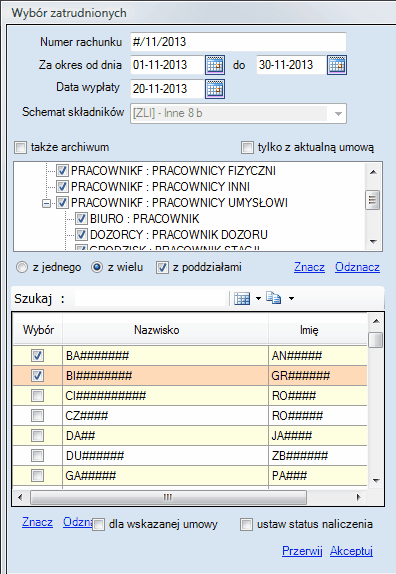This screenshot has width=396, height=574.
Task: Open calendar for period start date 01-11-2013
Action: pos(215,65)
